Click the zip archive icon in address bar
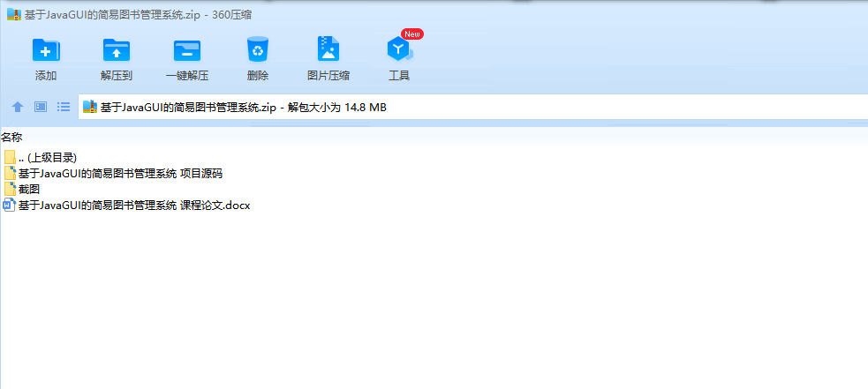Image resolution: width=868 pixels, height=389 pixels. click(x=90, y=108)
